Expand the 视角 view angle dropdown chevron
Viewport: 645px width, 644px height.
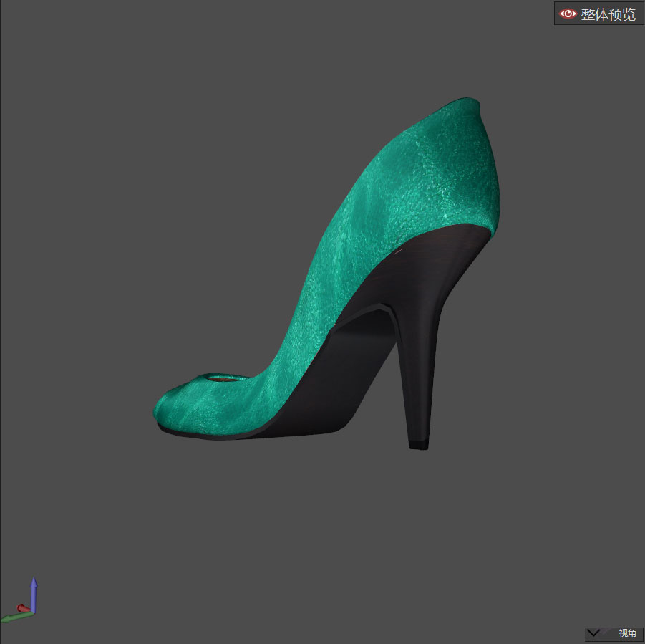click(x=593, y=633)
